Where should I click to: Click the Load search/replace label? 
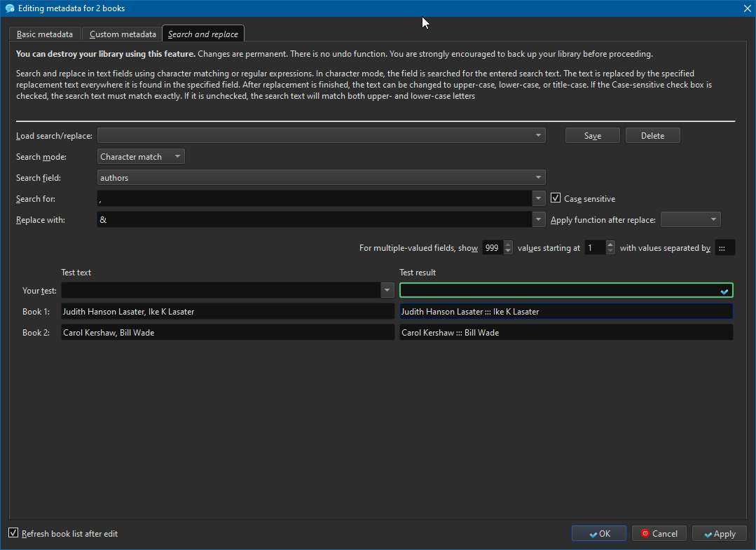coord(54,136)
